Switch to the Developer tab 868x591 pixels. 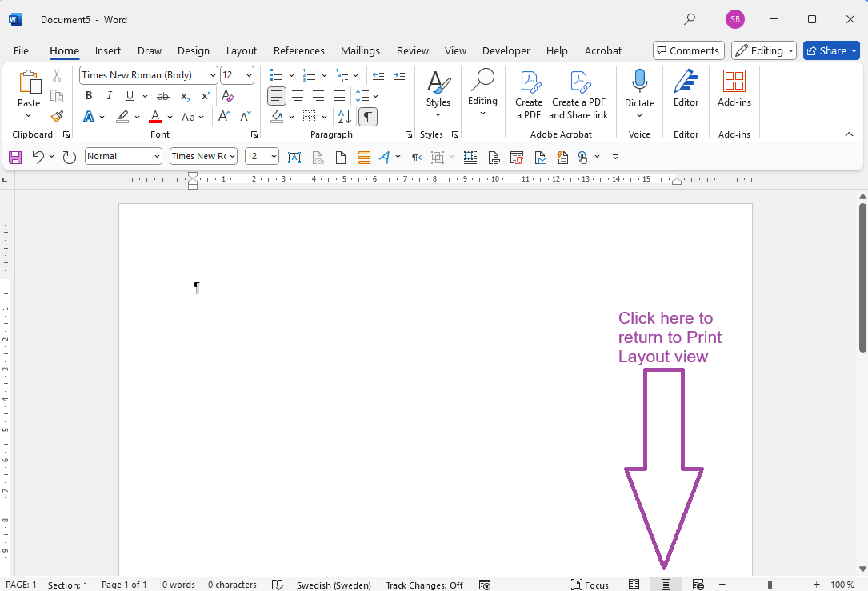click(506, 50)
